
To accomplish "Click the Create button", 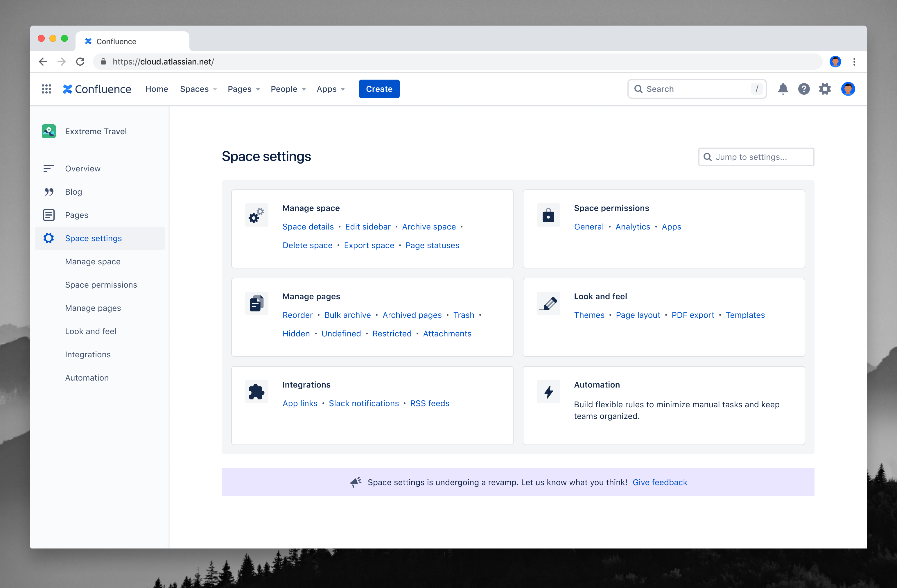I will tap(379, 89).
